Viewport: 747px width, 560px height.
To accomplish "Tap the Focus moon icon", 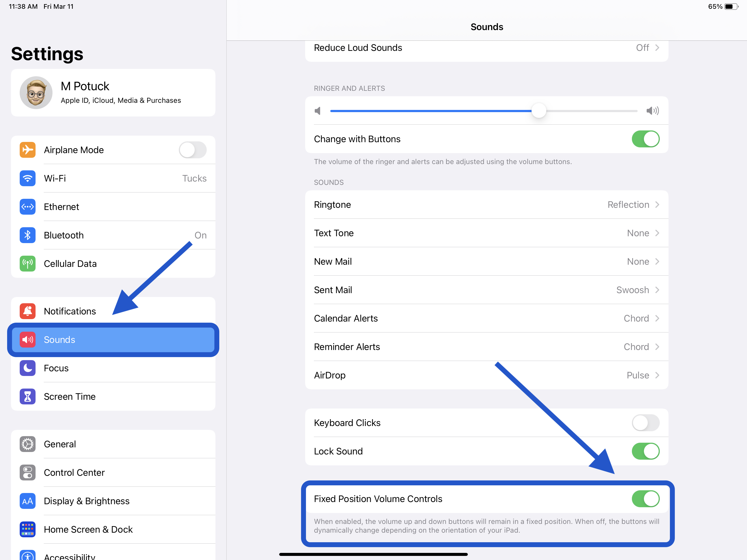I will click(28, 368).
